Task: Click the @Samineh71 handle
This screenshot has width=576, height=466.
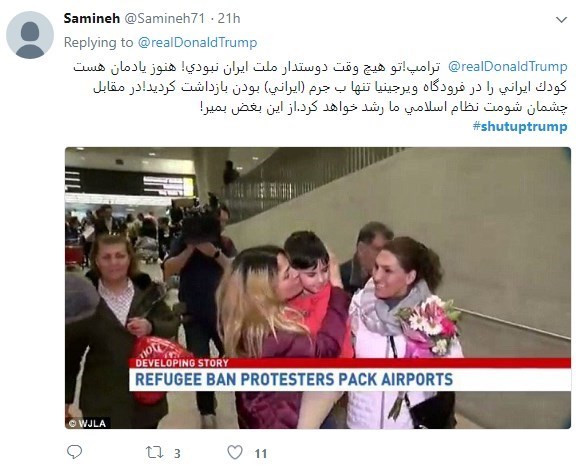Action: point(165,18)
